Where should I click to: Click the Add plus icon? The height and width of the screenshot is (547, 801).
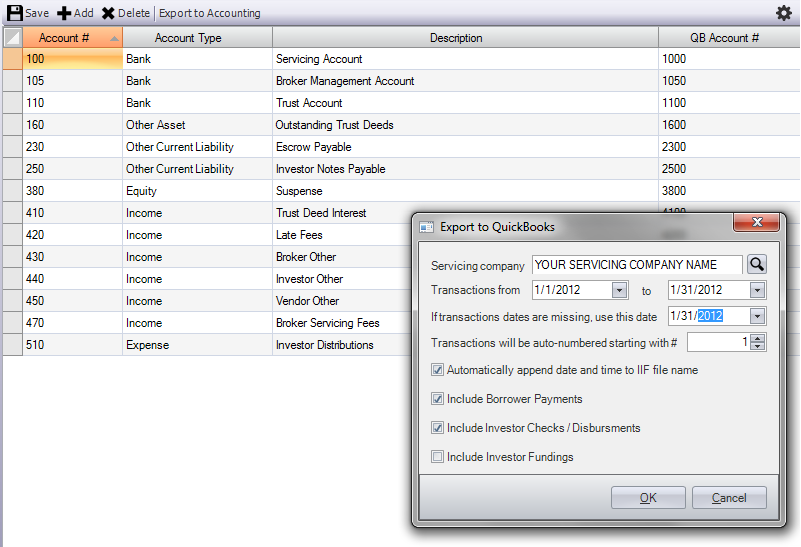pyautogui.click(x=64, y=13)
